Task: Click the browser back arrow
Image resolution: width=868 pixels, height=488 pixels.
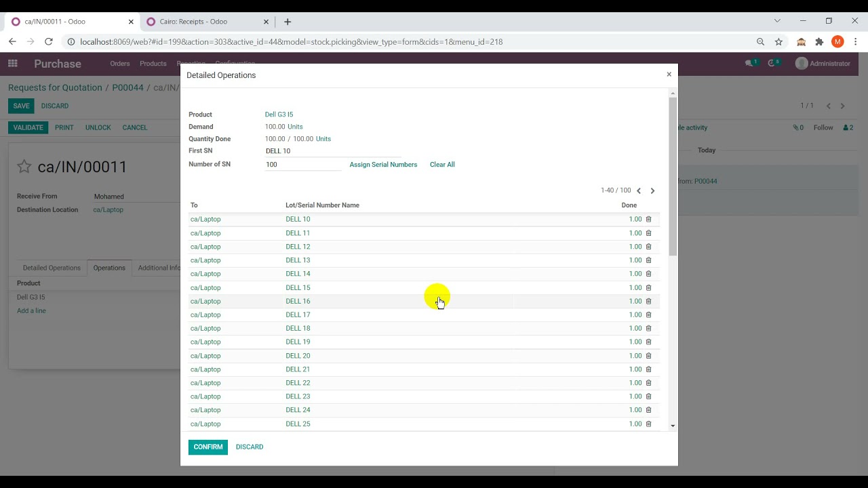Action: tap(12, 42)
